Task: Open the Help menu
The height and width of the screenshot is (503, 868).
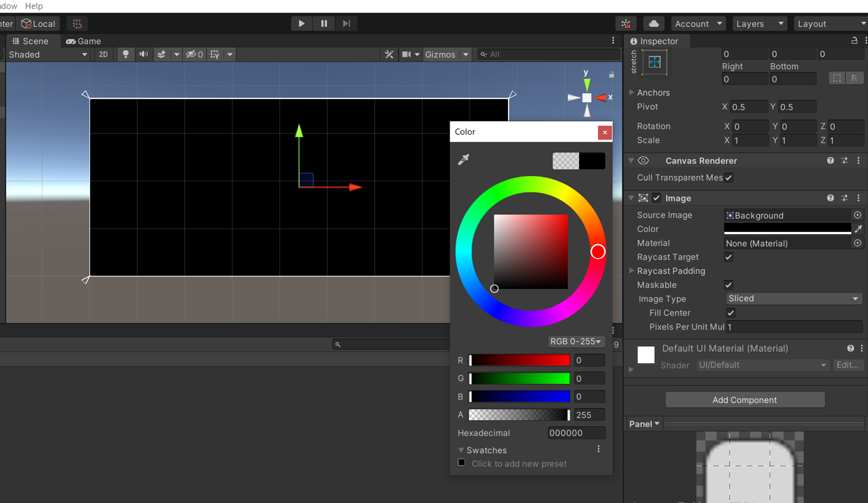Action: (34, 6)
